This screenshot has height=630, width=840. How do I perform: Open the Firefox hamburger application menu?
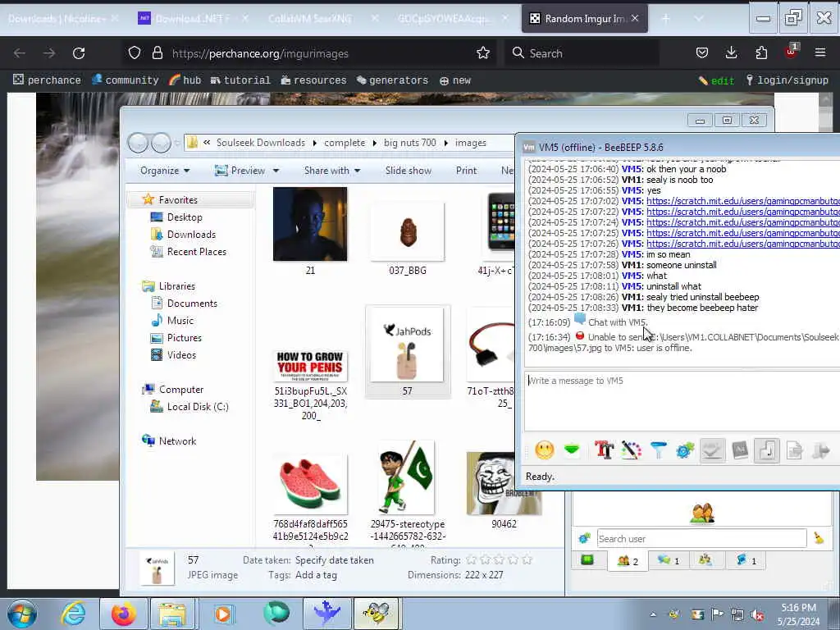coord(820,52)
